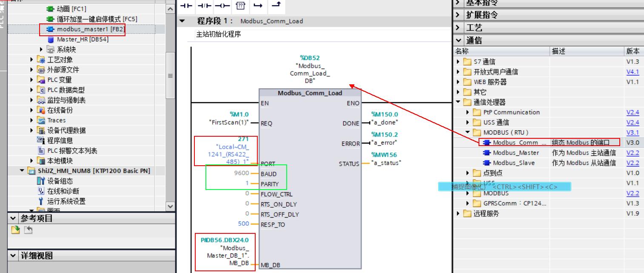Insert an empty box from the toolbar

(240, 6)
